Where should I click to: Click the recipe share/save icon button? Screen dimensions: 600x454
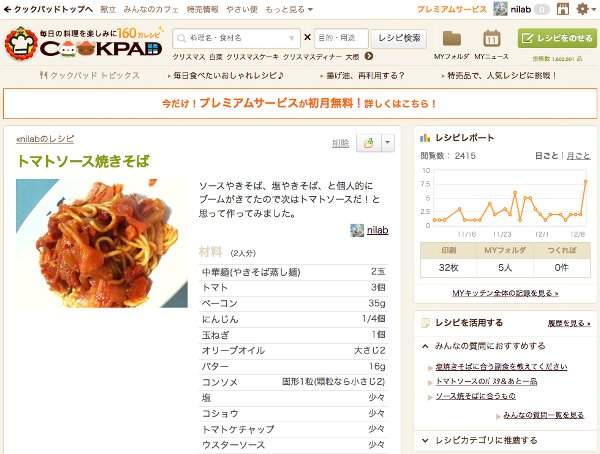(x=368, y=143)
